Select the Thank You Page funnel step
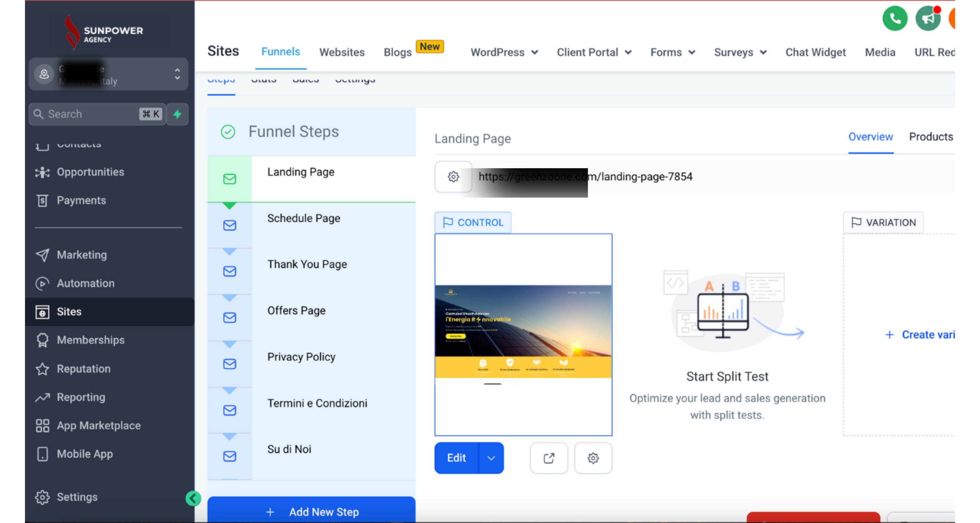Screen dimensions: 980x523 (x=311, y=271)
